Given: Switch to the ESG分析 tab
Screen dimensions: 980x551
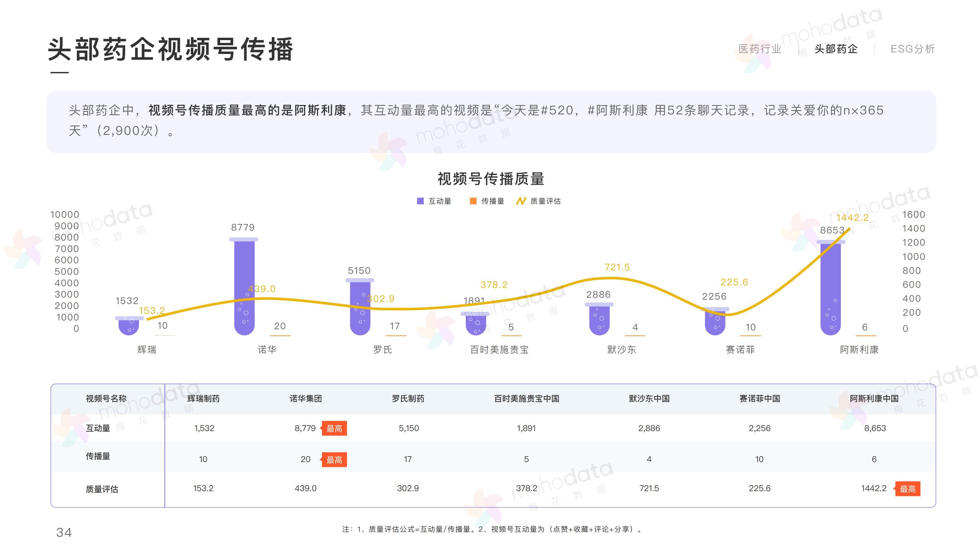Looking at the screenshot, I should tap(913, 49).
